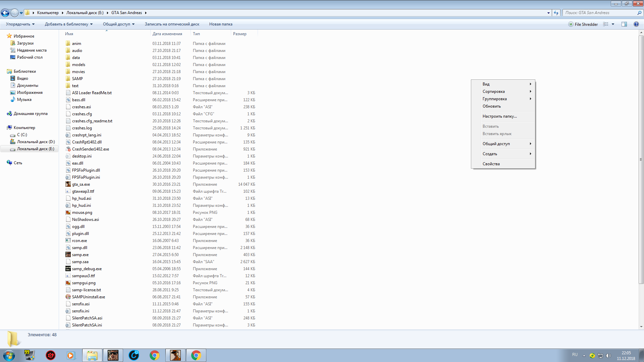
Task: Open Explorer help via the question mark icon
Action: (x=636, y=24)
